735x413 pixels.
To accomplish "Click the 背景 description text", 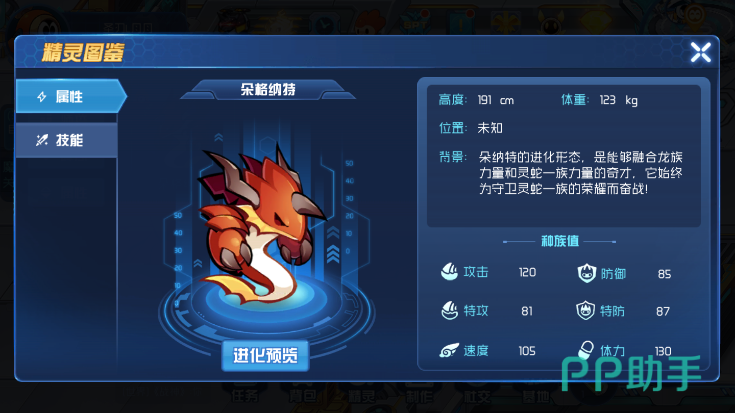I will (x=580, y=173).
